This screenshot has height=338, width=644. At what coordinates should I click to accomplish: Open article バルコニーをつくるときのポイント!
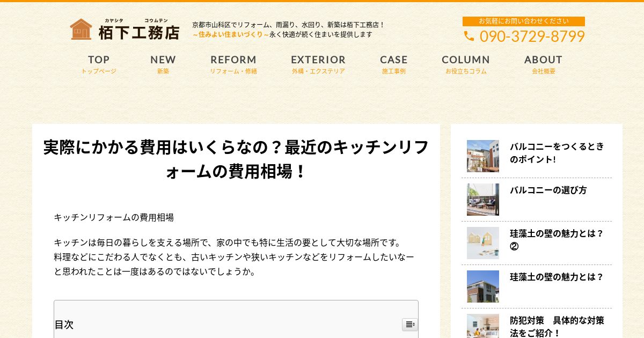click(557, 153)
